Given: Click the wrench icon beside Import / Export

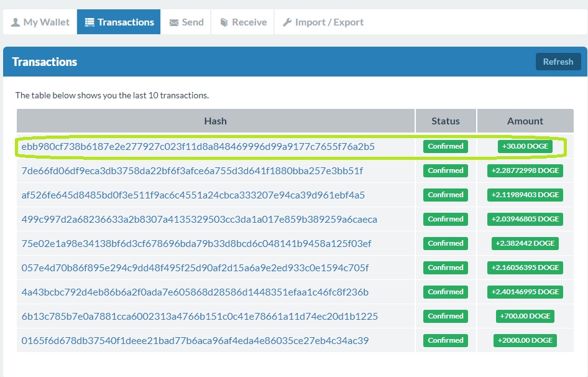Looking at the screenshot, I should click(287, 22).
